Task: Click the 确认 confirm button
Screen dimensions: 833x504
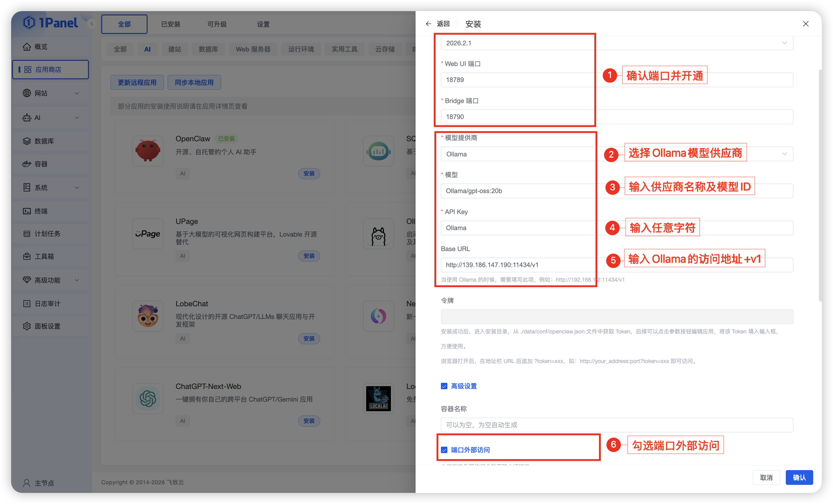Action: [799, 477]
